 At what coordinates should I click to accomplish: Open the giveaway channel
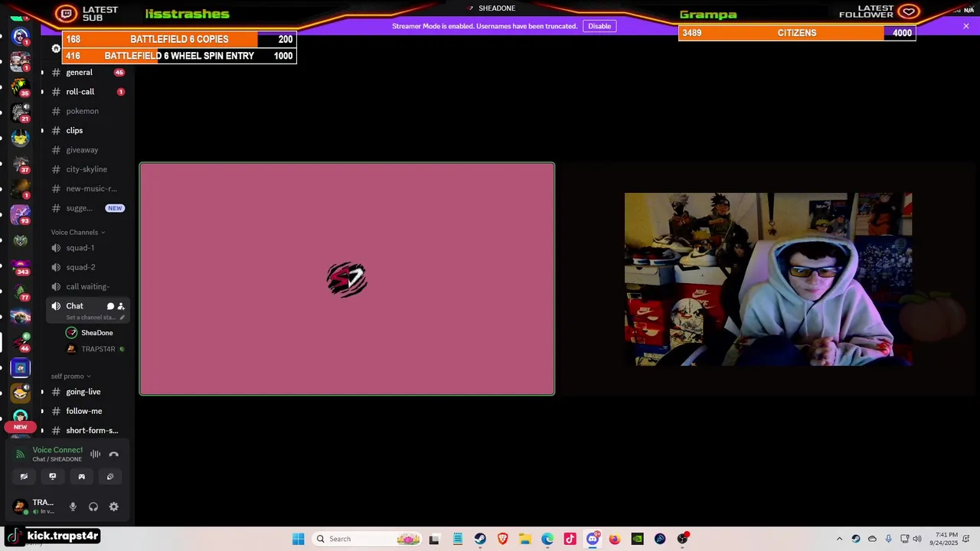pos(87,150)
